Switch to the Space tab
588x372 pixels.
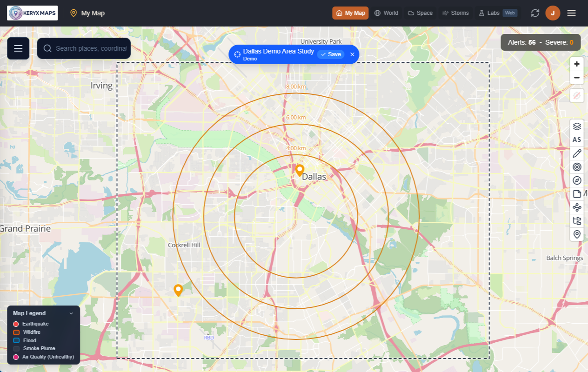click(x=420, y=13)
